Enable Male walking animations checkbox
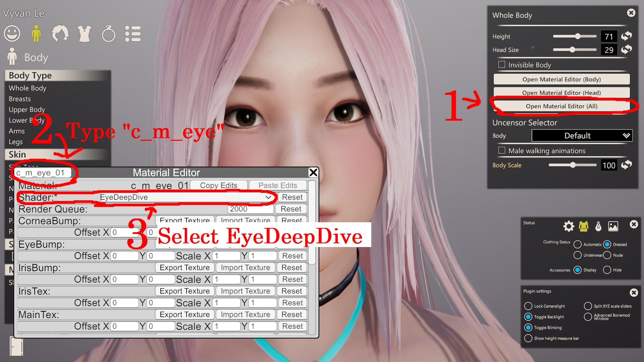Screen dimensions: 644x362 [502, 150]
